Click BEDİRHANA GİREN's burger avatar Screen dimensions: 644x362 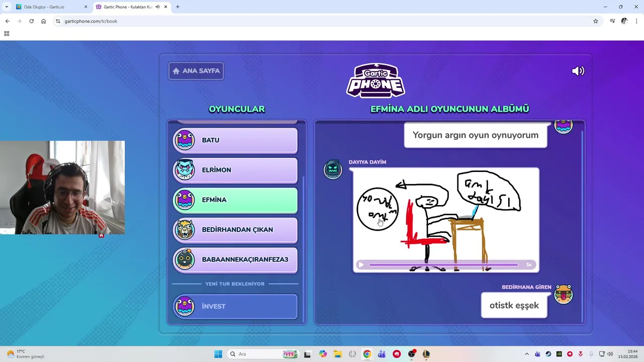coord(563,294)
